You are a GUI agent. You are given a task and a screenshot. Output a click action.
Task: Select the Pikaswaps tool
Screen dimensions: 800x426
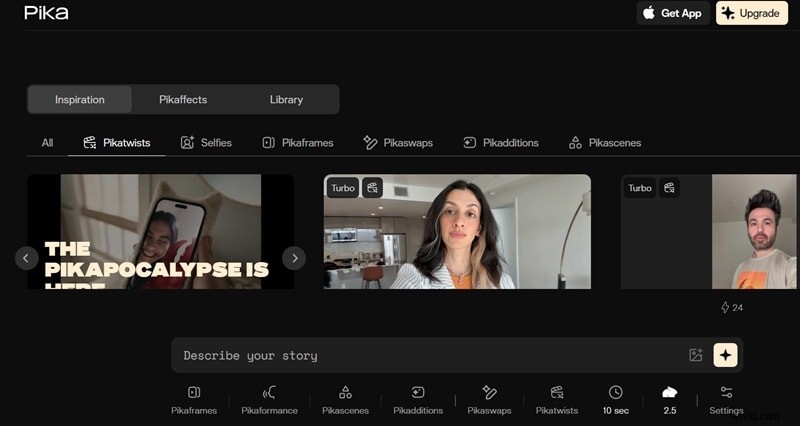coord(489,400)
